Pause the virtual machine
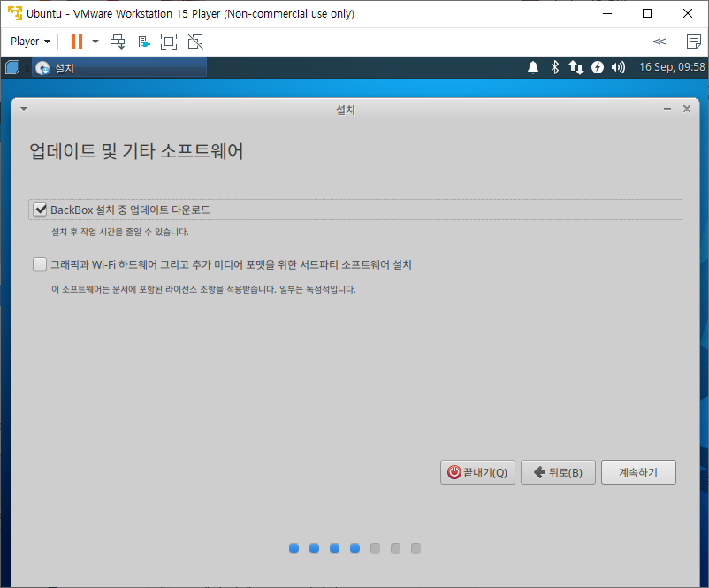This screenshot has height=588, width=709. point(77,42)
